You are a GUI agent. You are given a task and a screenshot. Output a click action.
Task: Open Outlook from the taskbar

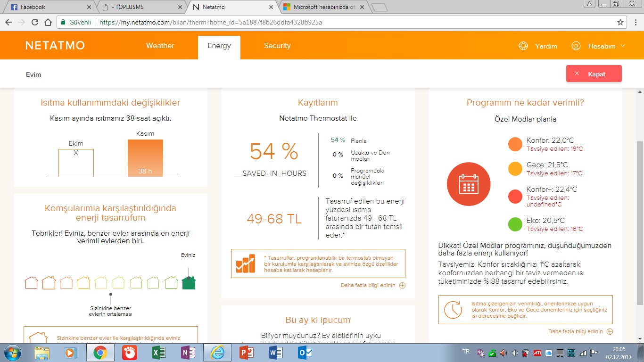tap(305, 353)
